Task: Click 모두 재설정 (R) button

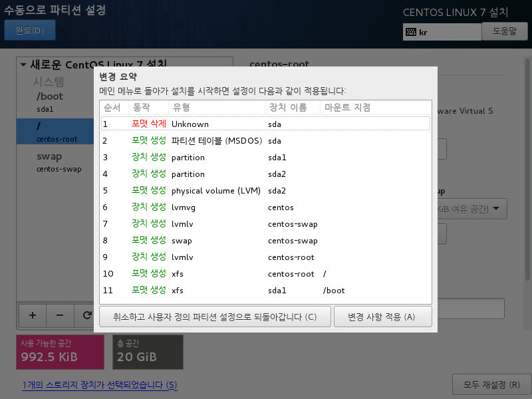Action: click(x=491, y=385)
